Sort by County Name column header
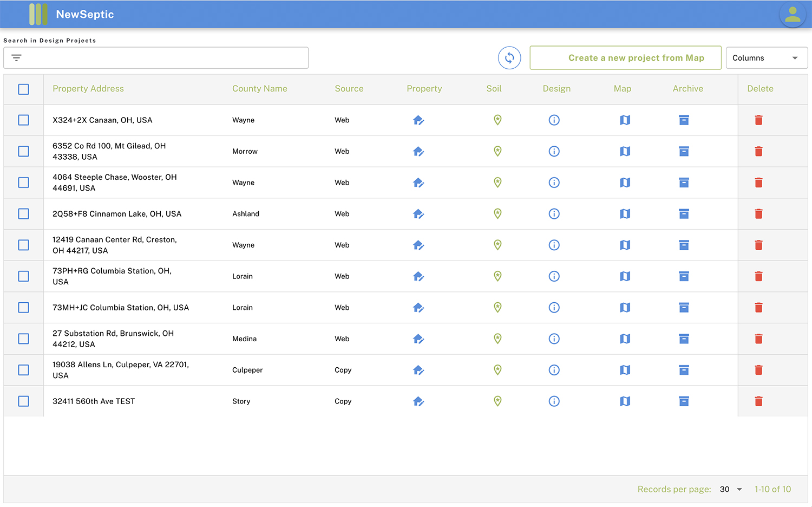Viewport: 812px width, 507px height. [260, 89]
